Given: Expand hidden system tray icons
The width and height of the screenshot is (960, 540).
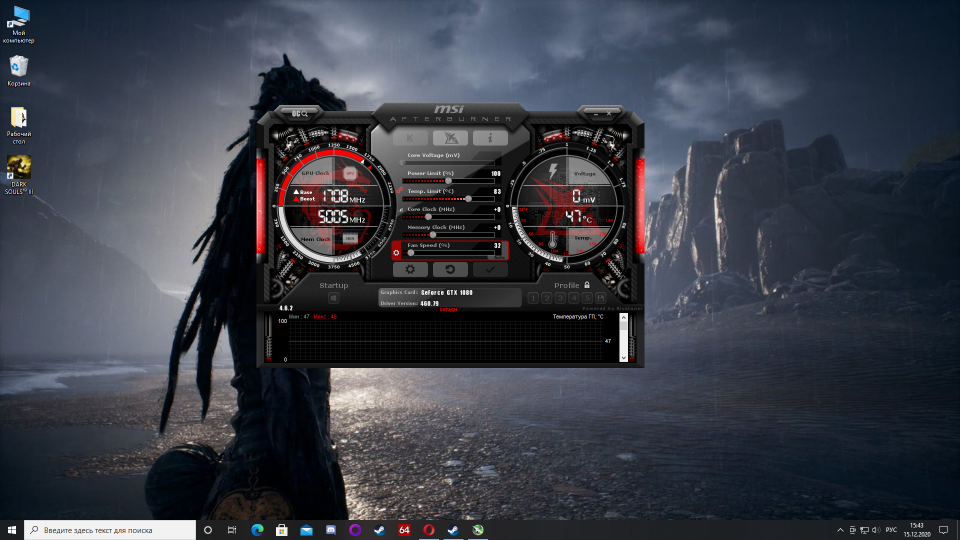Looking at the screenshot, I should coord(840,530).
